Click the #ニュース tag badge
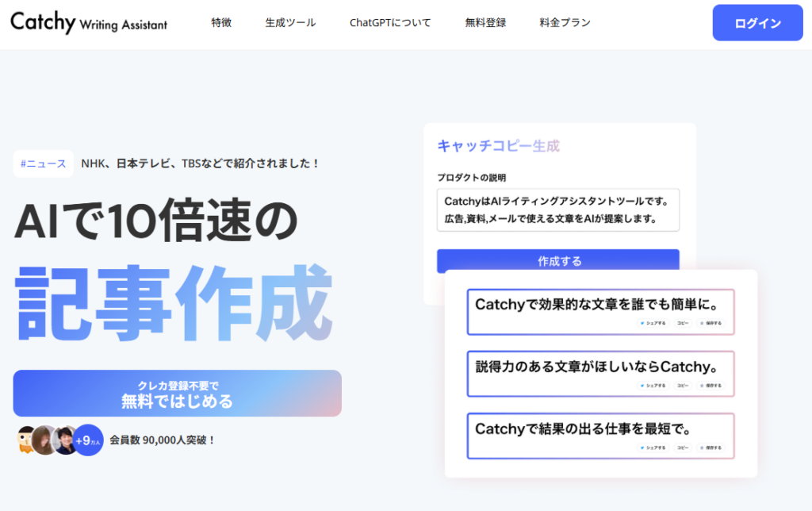This screenshot has width=812, height=511. pyautogui.click(x=44, y=163)
